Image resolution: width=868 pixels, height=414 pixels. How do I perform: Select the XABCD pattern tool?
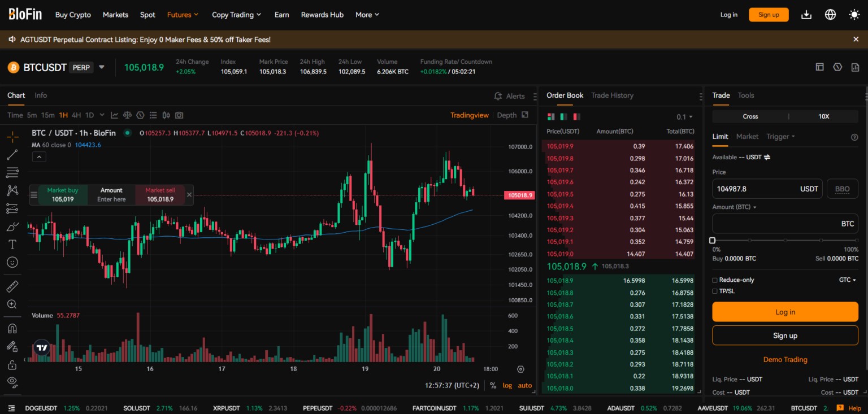(12, 191)
